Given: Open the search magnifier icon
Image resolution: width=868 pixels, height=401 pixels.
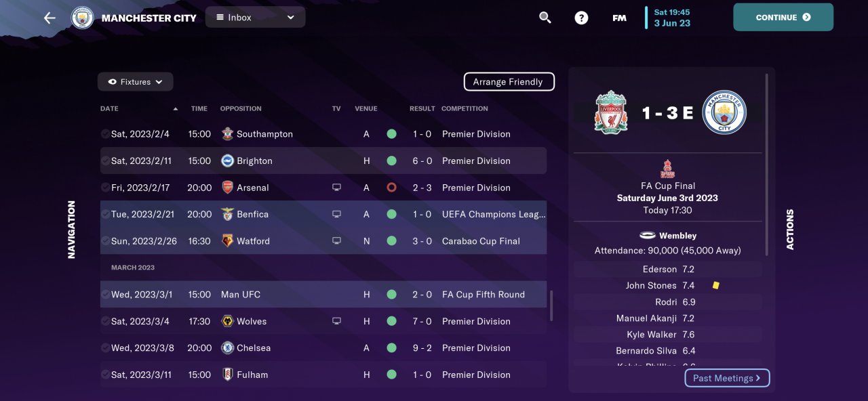Looking at the screenshot, I should pyautogui.click(x=545, y=18).
